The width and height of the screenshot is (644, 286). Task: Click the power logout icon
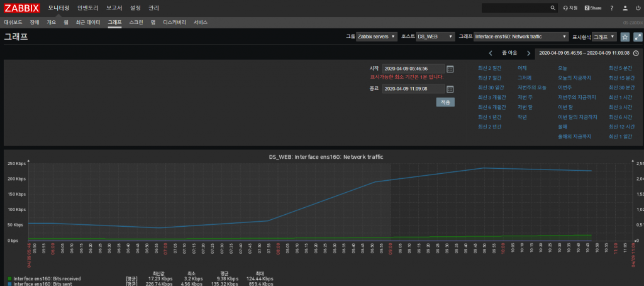tap(638, 8)
